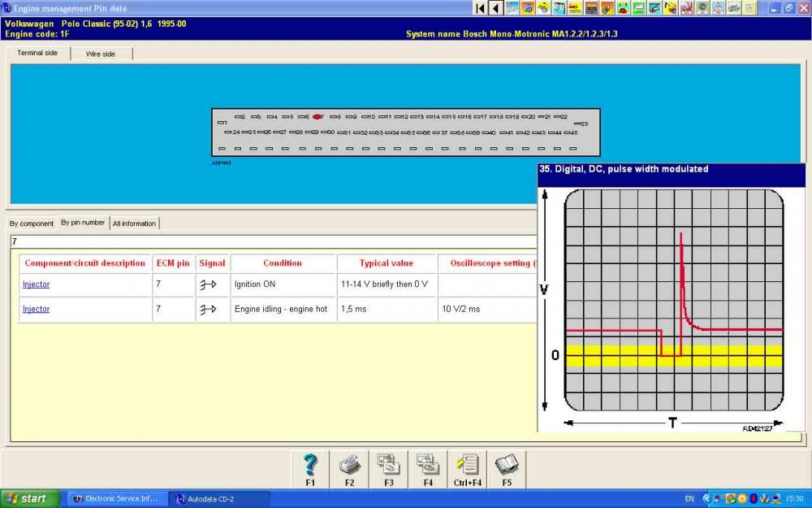Click the second Injector link

37,309
